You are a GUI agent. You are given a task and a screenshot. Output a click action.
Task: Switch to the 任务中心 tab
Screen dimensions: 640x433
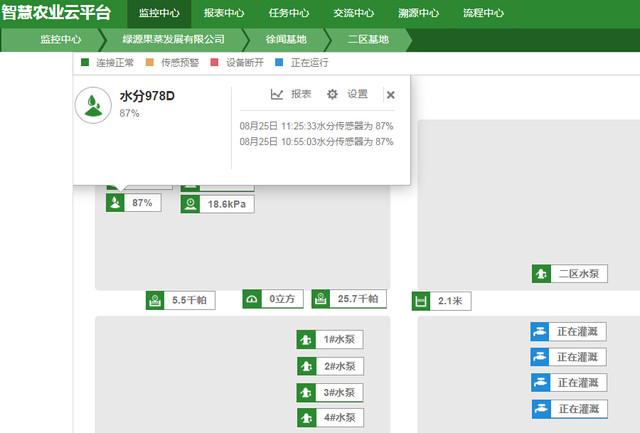288,14
